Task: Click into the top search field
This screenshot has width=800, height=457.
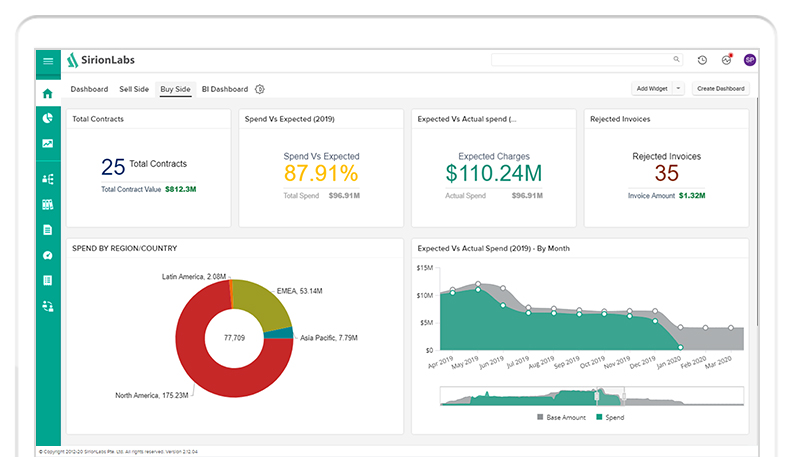Action: [x=580, y=60]
